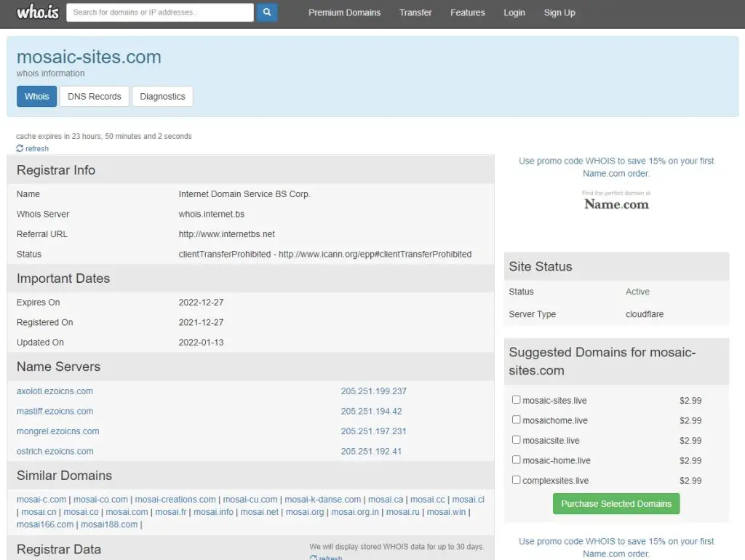
Task: Click the Registered On date 2021-12-27
Action: pyautogui.click(x=201, y=322)
